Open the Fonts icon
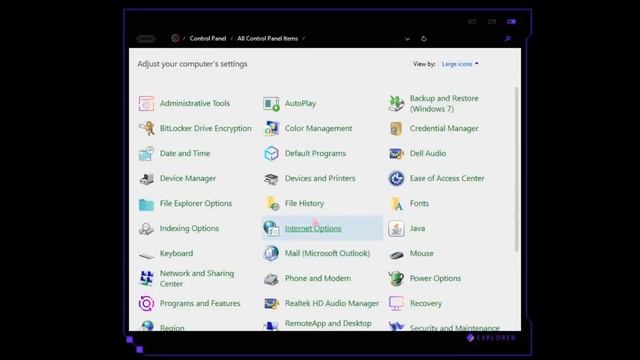 point(396,204)
